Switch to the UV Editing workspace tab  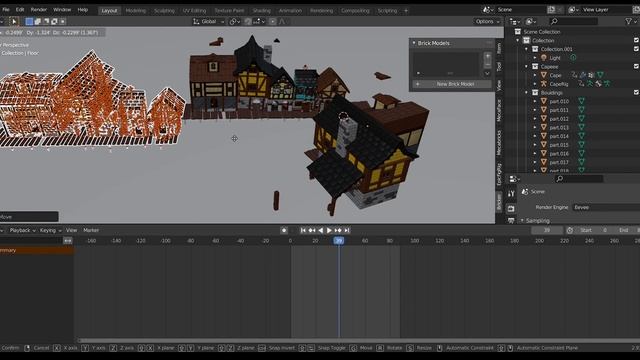pos(194,11)
